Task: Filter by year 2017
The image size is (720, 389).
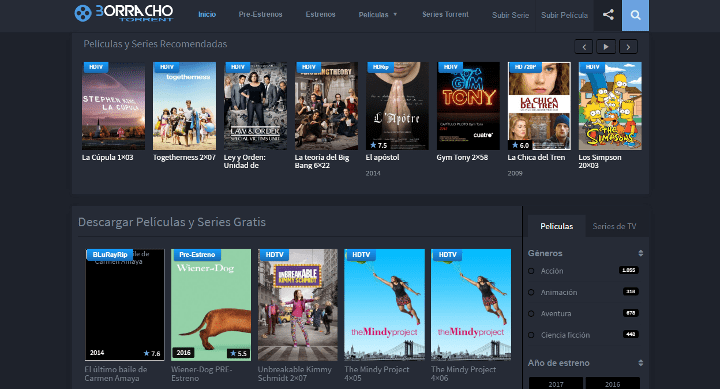Action: click(x=556, y=383)
